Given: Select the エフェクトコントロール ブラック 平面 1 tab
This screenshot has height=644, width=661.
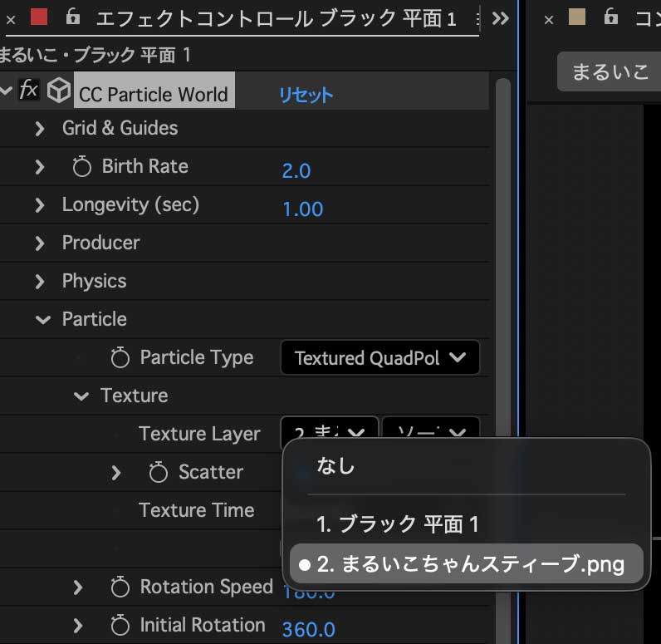Looking at the screenshot, I should coord(277,19).
